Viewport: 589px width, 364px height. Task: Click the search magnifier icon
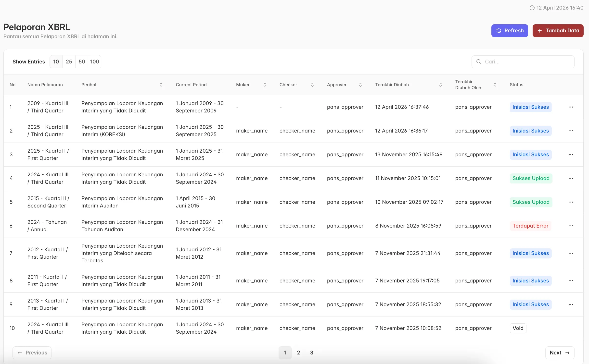479,62
